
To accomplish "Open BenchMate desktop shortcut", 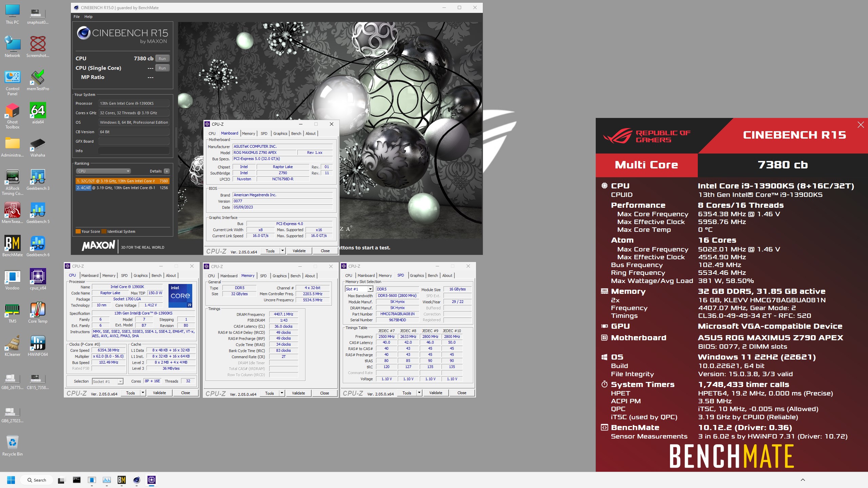I will point(12,246).
